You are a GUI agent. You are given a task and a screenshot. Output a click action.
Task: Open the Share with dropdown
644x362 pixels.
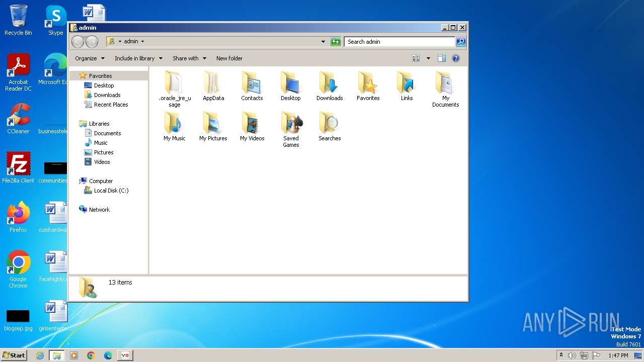coord(189,58)
